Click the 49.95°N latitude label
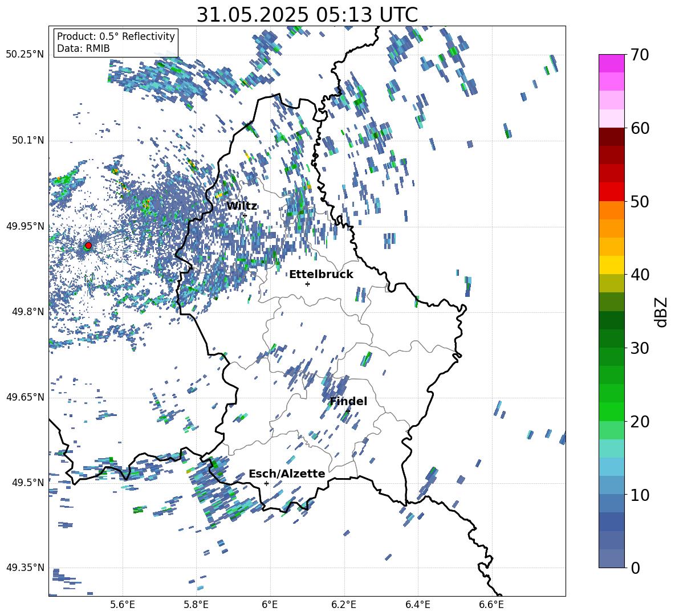Viewport: 675px width, 616px height. click(25, 226)
